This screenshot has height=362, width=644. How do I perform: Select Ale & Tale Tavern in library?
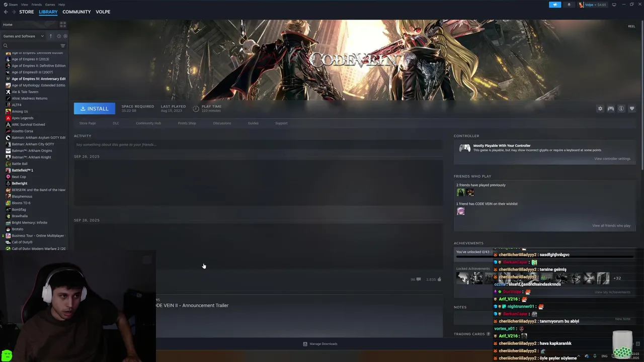click(25, 92)
